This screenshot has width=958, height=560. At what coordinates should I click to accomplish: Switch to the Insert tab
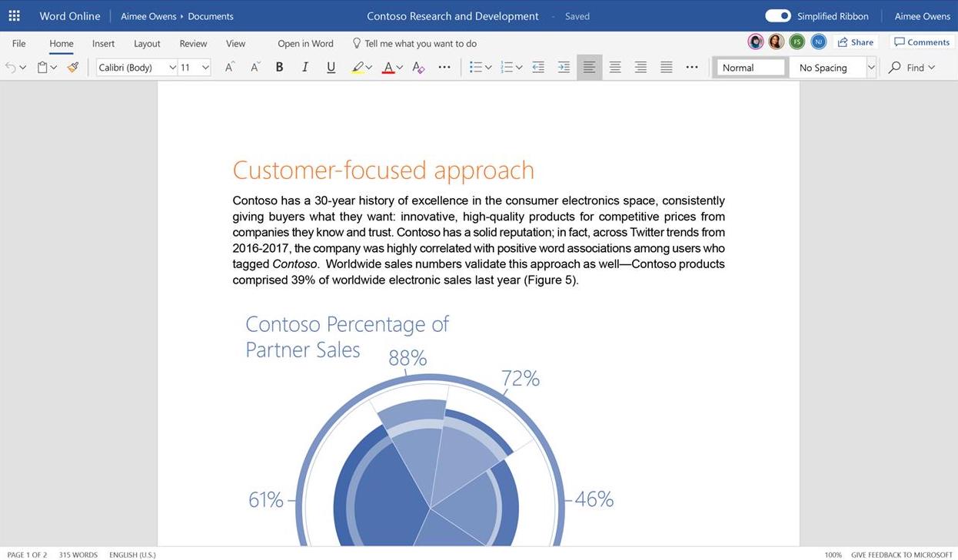coord(103,43)
